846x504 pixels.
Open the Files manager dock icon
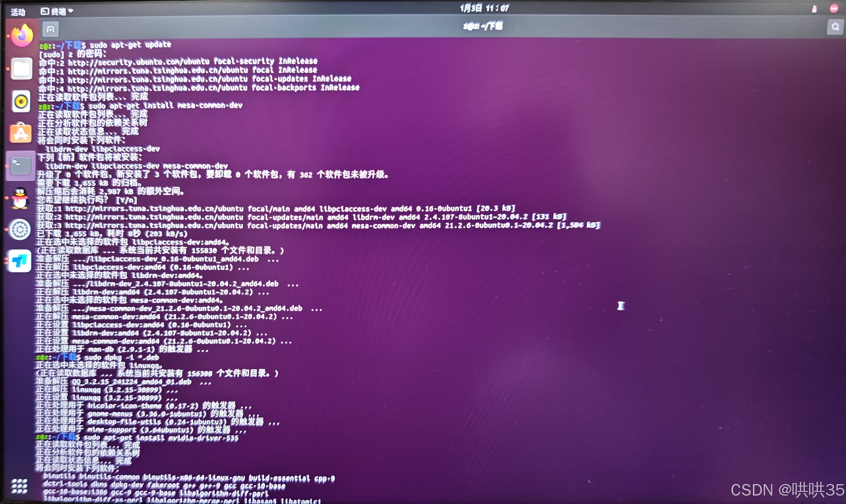(x=21, y=69)
